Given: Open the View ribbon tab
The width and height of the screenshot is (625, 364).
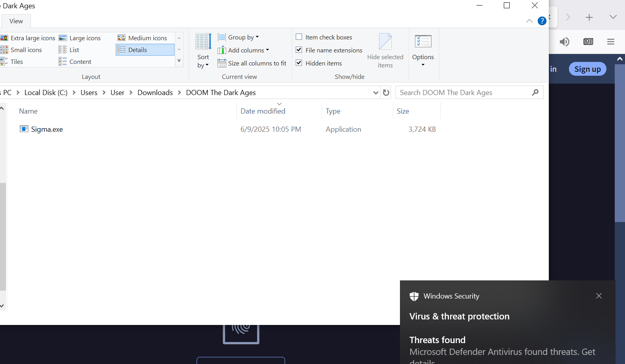Looking at the screenshot, I should point(16,21).
